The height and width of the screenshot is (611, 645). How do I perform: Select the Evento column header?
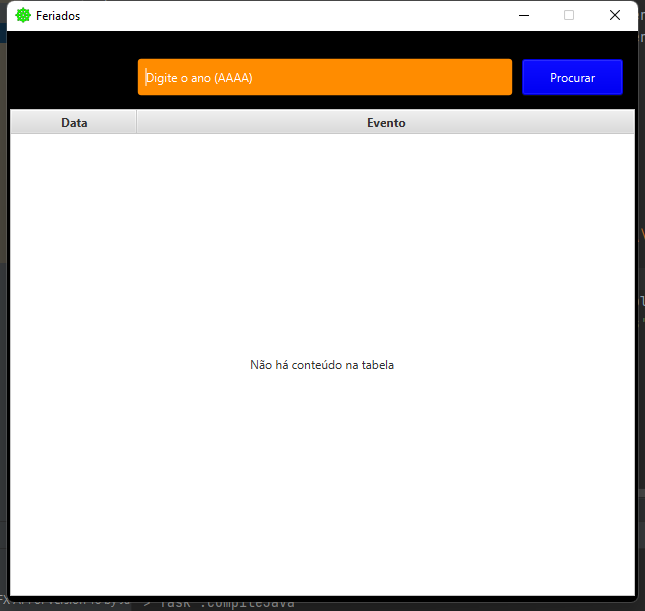pos(385,123)
